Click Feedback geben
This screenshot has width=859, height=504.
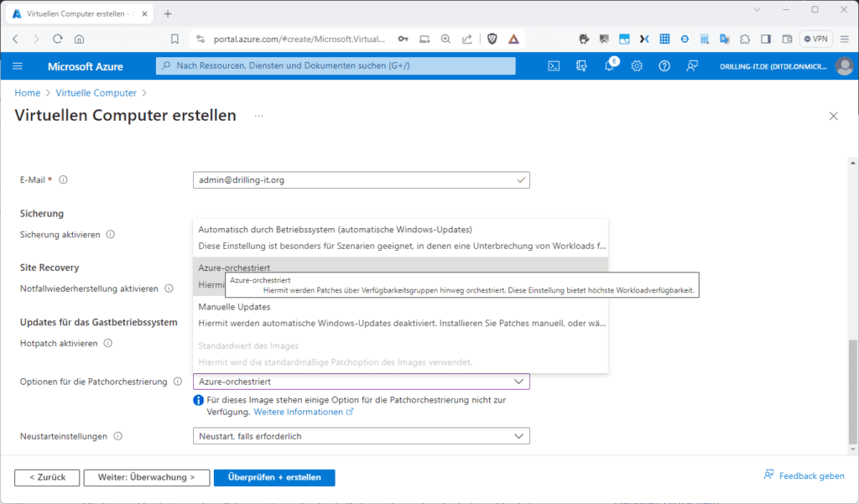pos(804,475)
